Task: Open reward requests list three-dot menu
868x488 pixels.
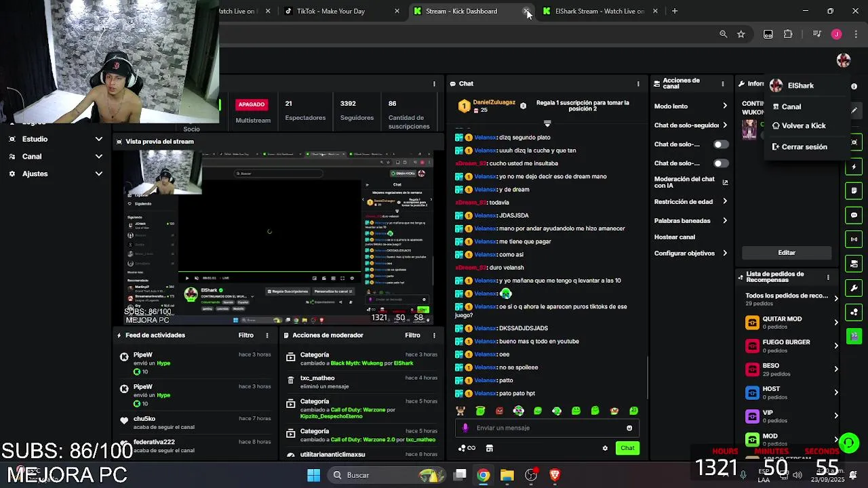Action: tap(828, 277)
